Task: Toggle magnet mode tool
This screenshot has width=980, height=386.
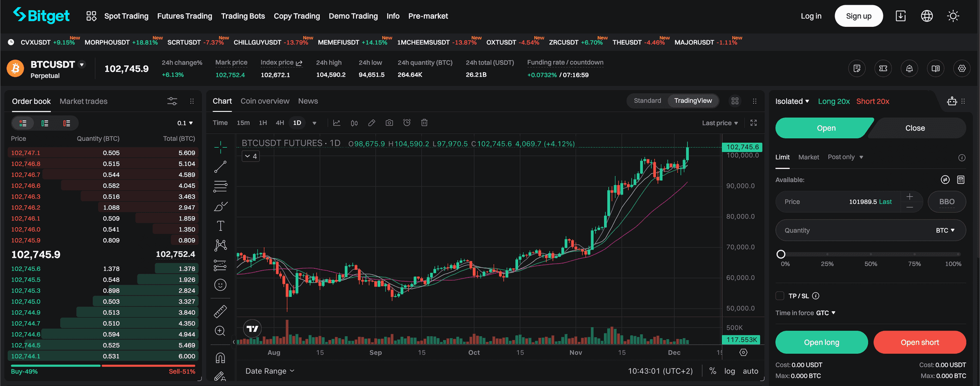Action: coord(220,358)
